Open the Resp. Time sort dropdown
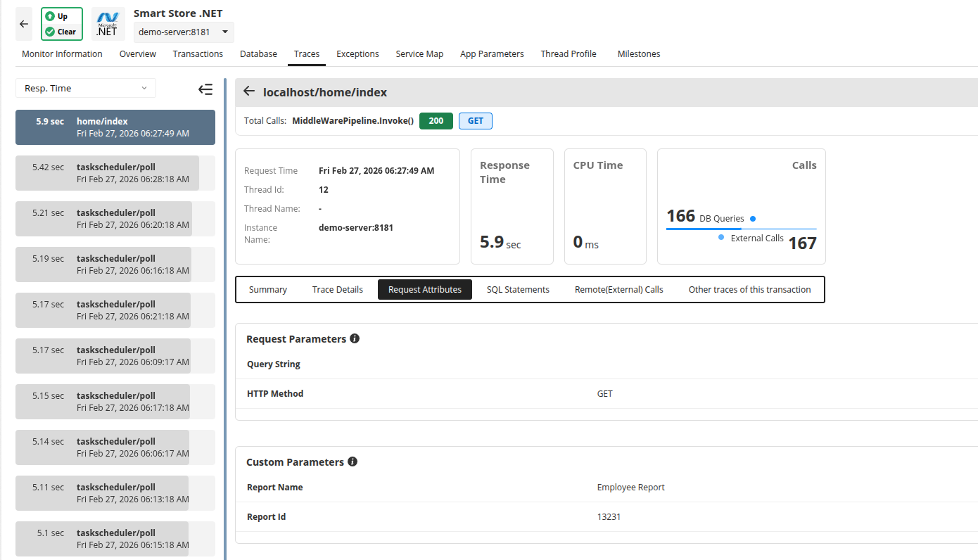The height and width of the screenshot is (560, 978). [86, 88]
